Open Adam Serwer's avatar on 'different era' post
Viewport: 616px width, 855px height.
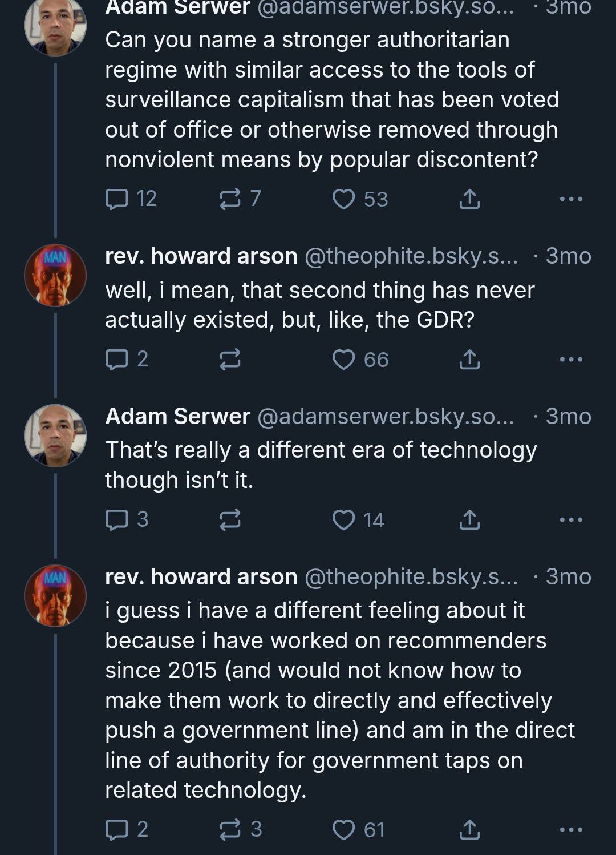point(55,435)
